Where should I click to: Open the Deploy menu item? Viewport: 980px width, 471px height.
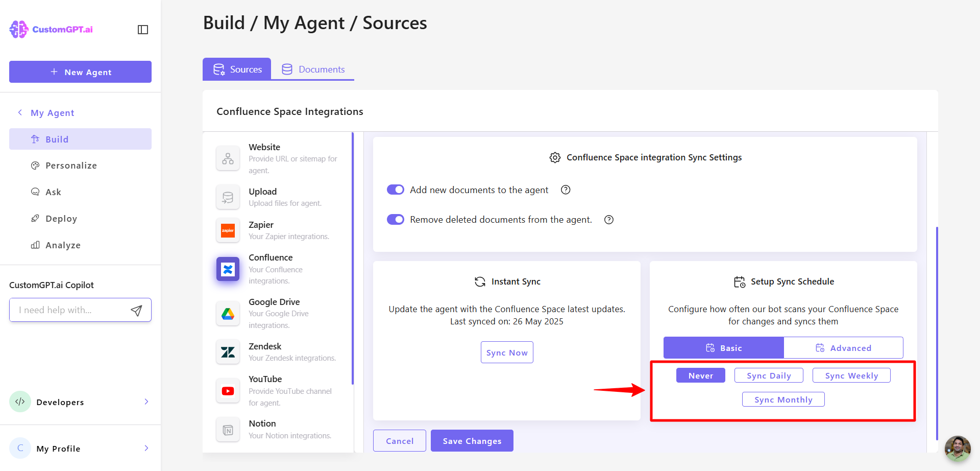pyautogui.click(x=80, y=219)
